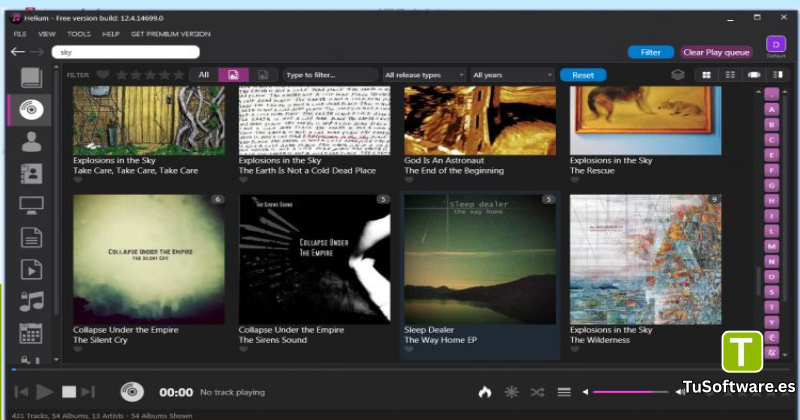Viewport: 800px width, 420px height.
Task: Favorite The Way Home EP with its heart
Action: click(x=409, y=349)
